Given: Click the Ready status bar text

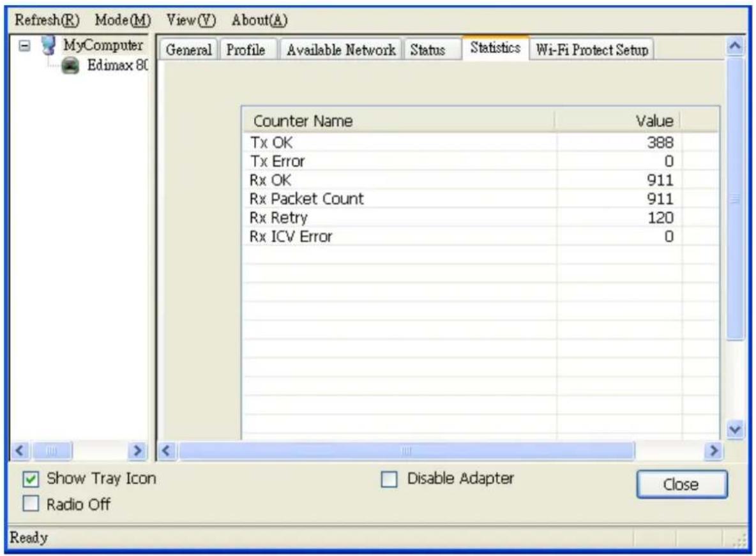Looking at the screenshot, I should click(x=29, y=537).
